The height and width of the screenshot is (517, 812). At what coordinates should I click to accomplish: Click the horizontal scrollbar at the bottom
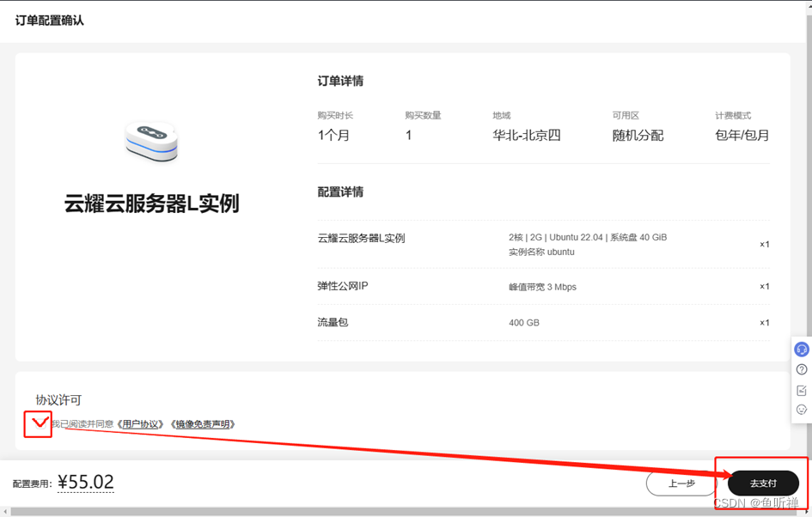click(406, 512)
